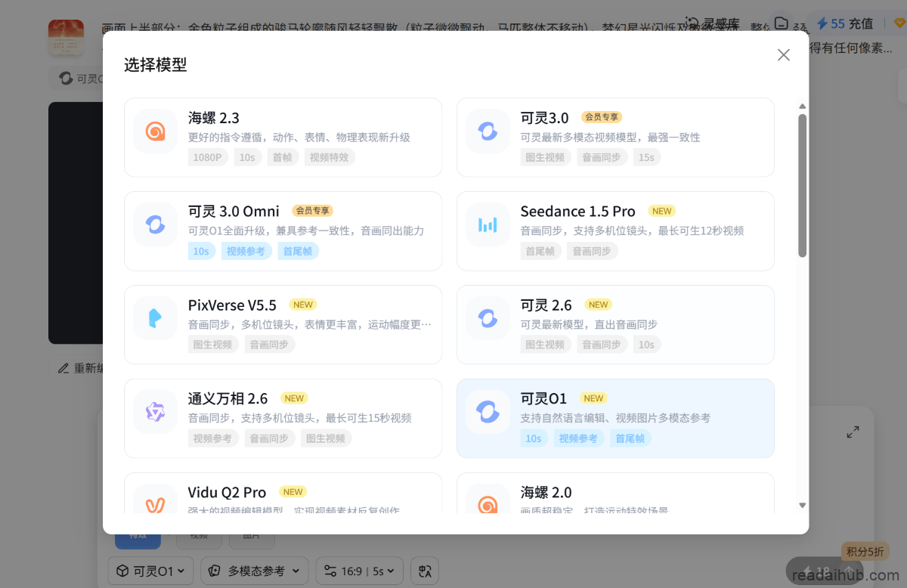Choose the 可灵 2.6 model option
Image resolution: width=907 pixels, height=588 pixels.
point(615,324)
